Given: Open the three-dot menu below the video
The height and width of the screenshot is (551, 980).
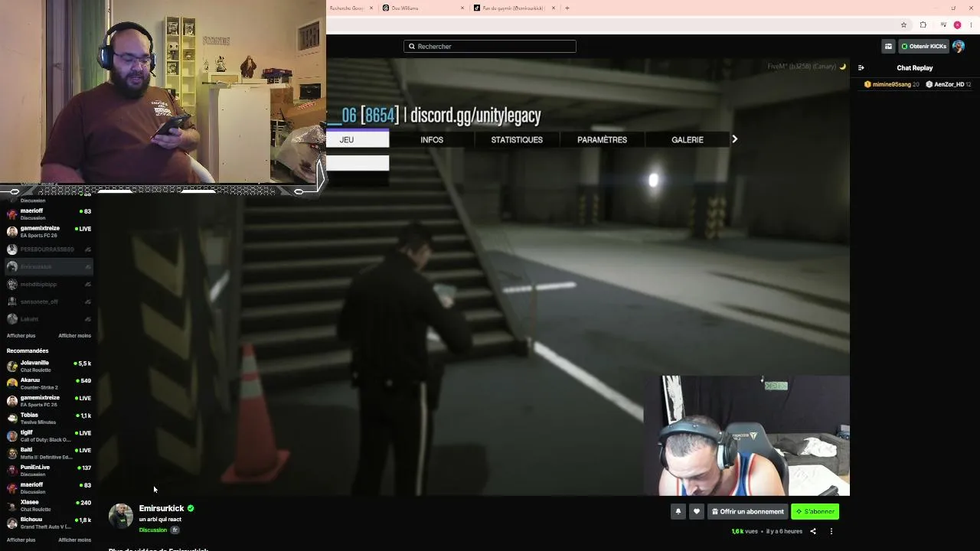Looking at the screenshot, I should pyautogui.click(x=831, y=531).
